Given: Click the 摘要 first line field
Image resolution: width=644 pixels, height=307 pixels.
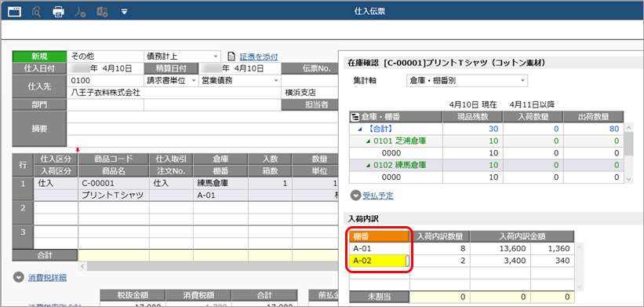Looking at the screenshot, I should click(202, 117).
